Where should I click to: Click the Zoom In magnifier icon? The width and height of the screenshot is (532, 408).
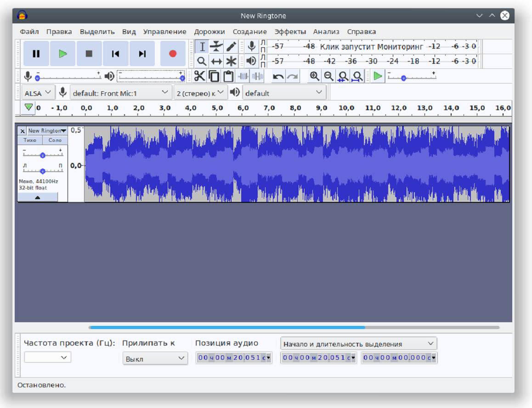click(x=314, y=76)
